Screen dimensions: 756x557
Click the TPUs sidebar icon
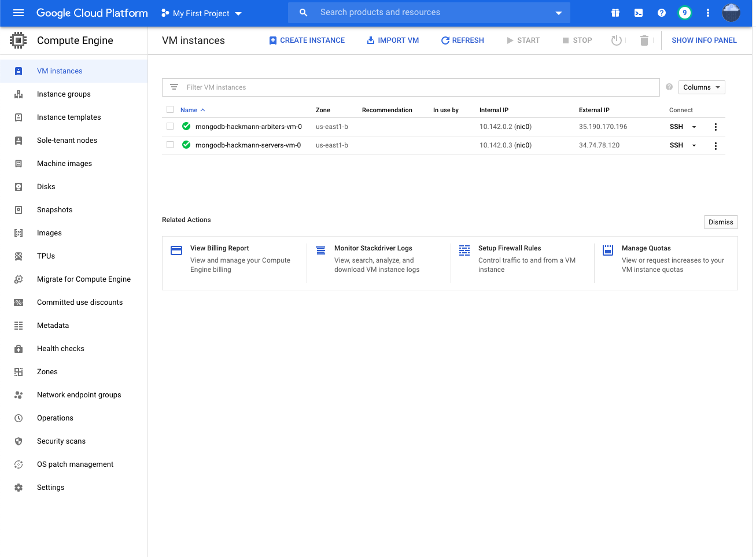19,256
